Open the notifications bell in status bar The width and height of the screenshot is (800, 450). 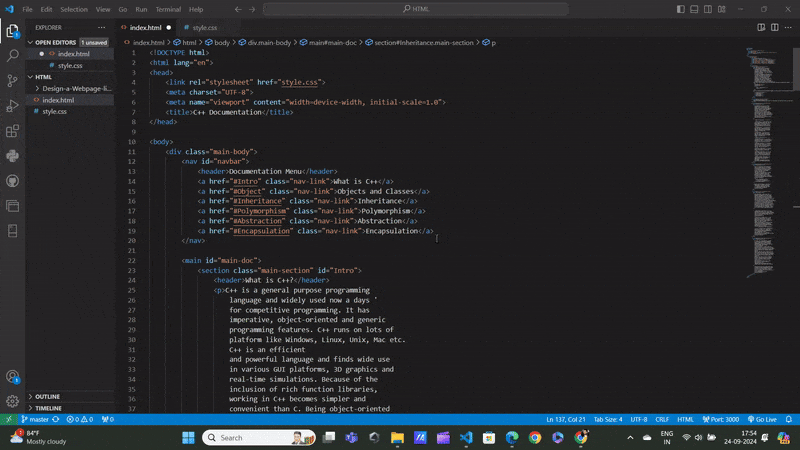click(x=789, y=419)
